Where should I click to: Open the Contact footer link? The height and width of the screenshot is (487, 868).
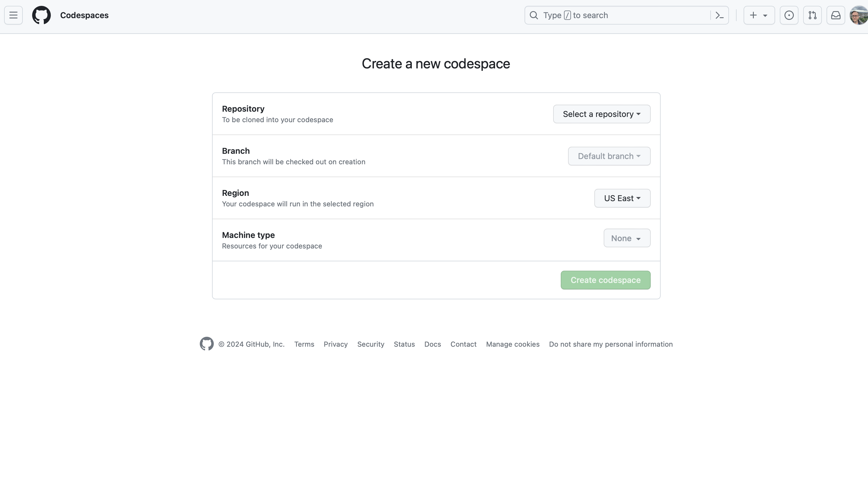coord(463,344)
